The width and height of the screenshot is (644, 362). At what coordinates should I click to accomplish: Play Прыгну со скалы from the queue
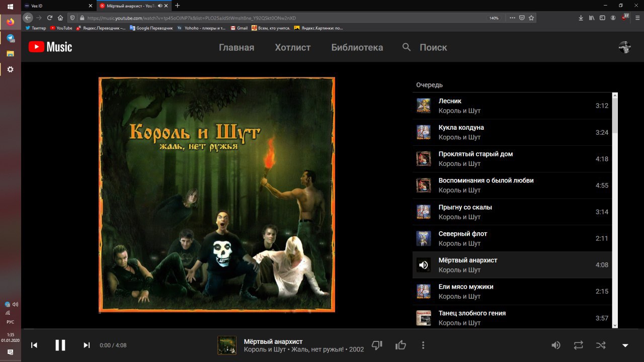[x=512, y=212]
